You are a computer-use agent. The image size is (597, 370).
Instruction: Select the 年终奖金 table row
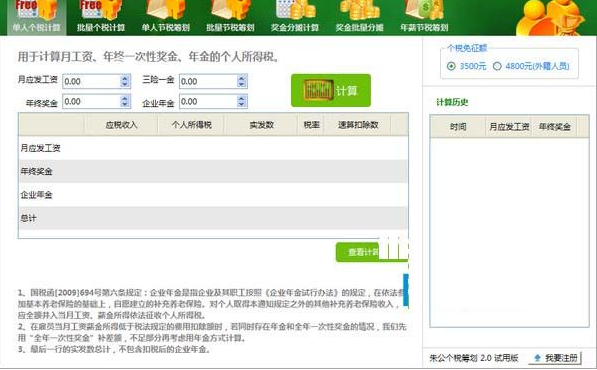tap(213, 171)
